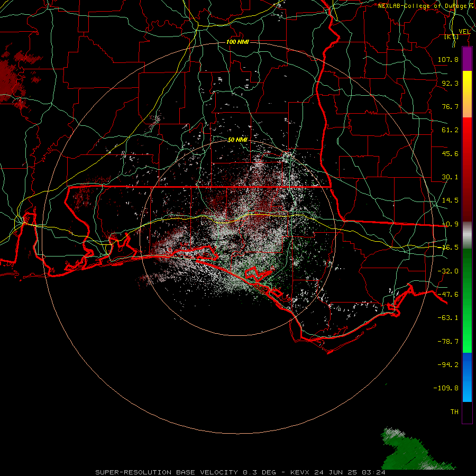
Task: Click the -47.6 value on velocity scale
Action: (448, 295)
